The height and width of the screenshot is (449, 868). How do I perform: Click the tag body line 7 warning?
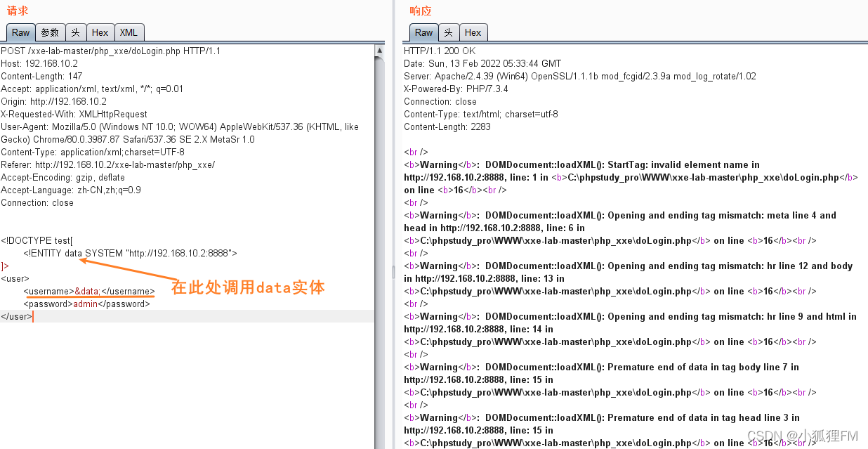610,379
